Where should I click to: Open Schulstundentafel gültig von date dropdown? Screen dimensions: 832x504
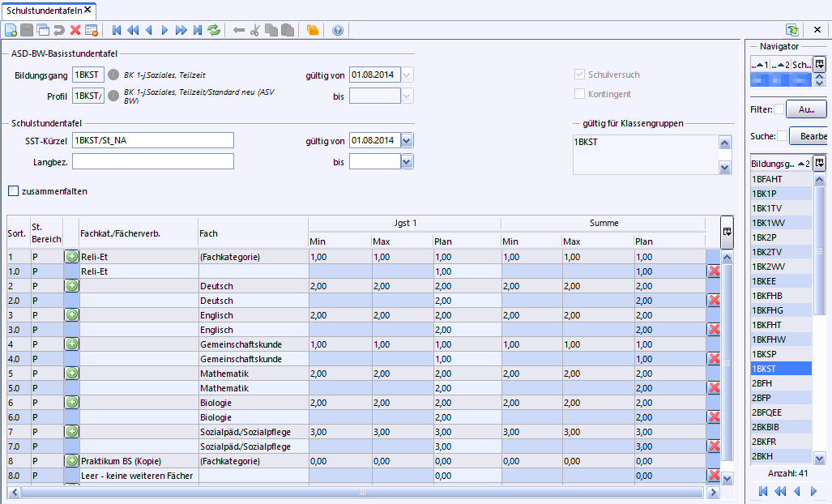tap(407, 140)
